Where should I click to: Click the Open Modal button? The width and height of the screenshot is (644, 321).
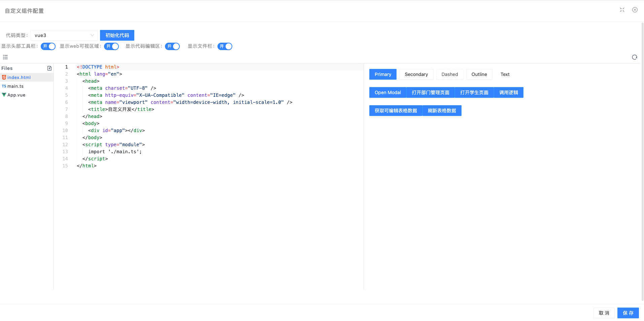(388, 92)
